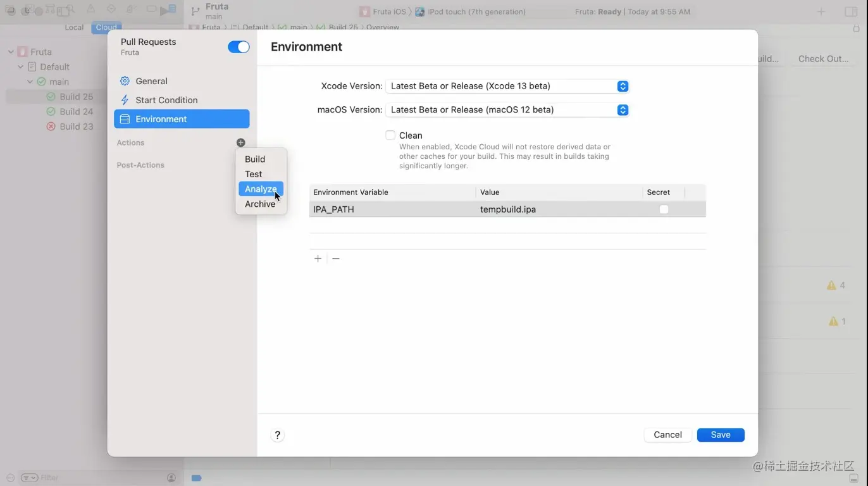This screenshot has height=486, width=868.
Task: Click the Post-Actions section label
Action: [x=140, y=165]
